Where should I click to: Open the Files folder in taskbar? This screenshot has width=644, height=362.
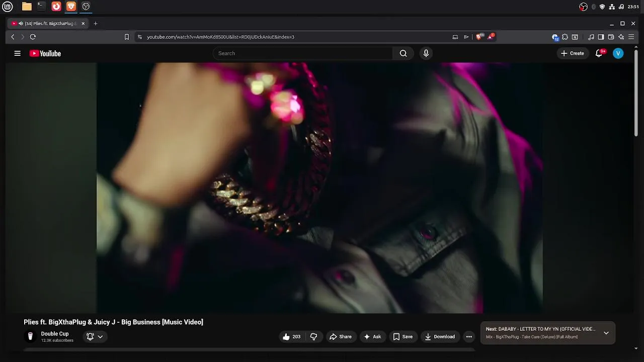click(27, 7)
